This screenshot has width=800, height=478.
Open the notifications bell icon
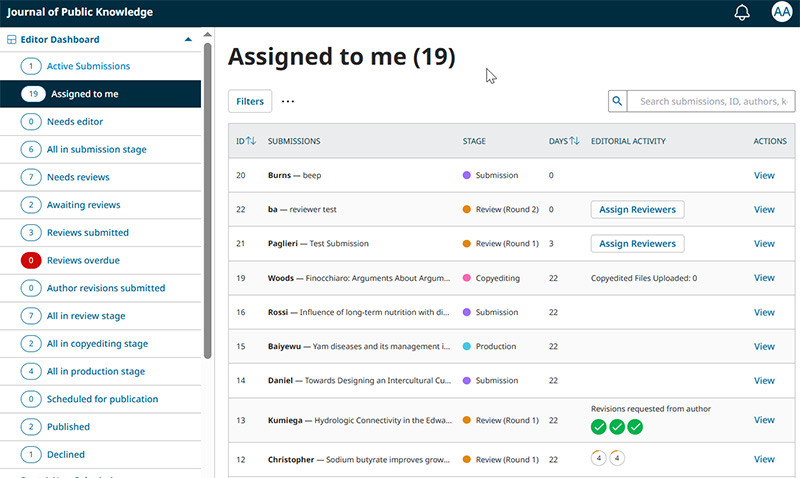(x=742, y=12)
